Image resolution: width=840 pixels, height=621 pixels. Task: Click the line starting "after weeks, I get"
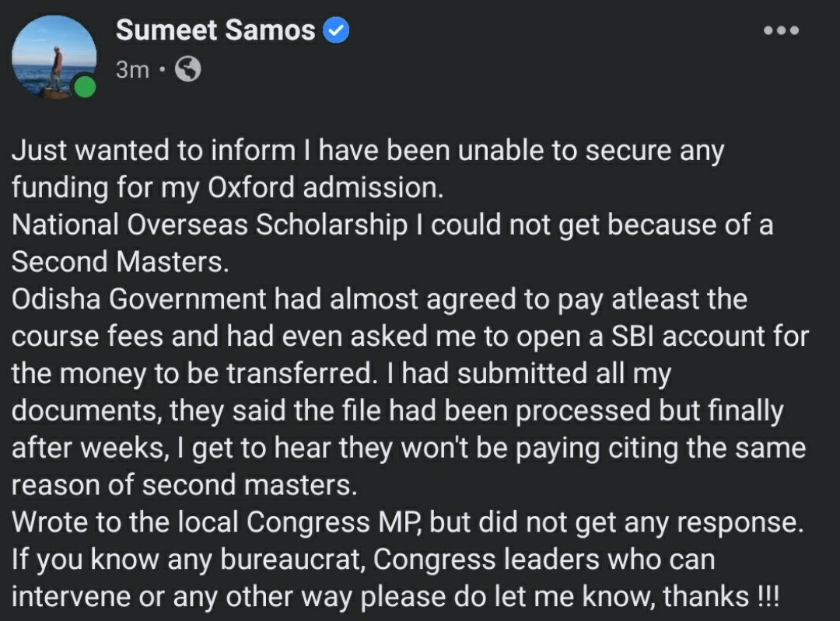pos(408,448)
